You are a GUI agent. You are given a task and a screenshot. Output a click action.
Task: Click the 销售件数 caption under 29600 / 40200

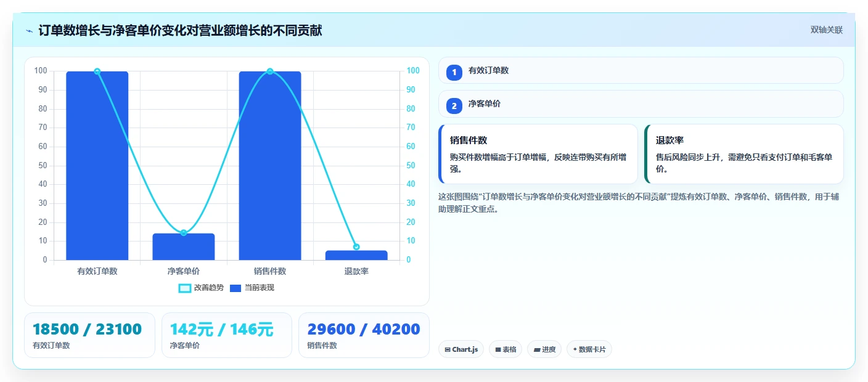[322, 346]
